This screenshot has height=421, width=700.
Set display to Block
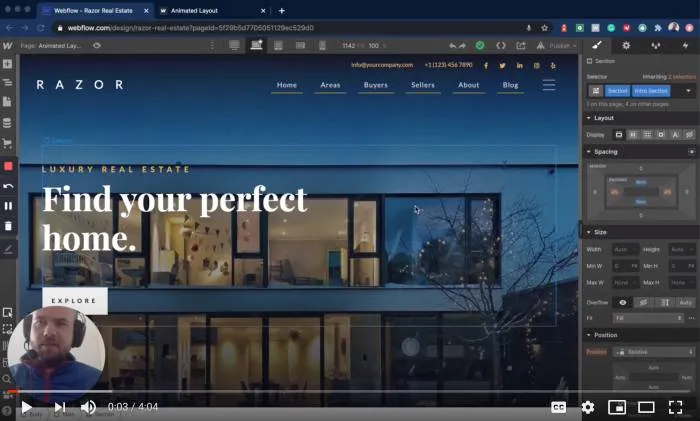click(x=619, y=134)
